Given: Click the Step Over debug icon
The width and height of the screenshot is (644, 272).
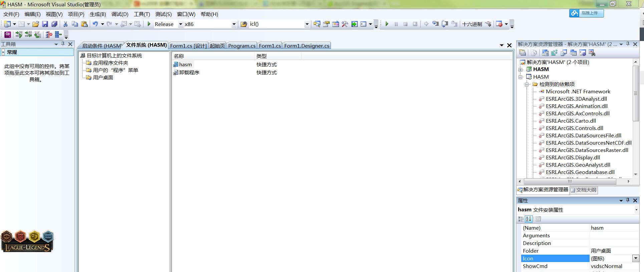Looking at the screenshot, I should point(445,24).
